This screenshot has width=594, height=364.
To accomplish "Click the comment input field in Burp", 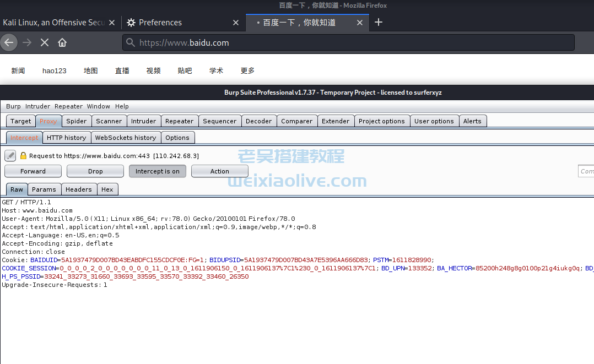I will [x=586, y=171].
